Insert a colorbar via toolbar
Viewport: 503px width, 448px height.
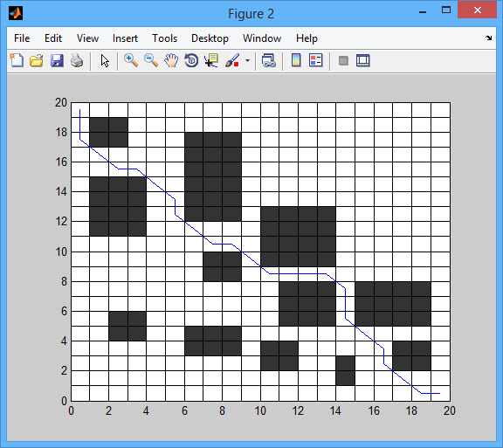pos(296,60)
